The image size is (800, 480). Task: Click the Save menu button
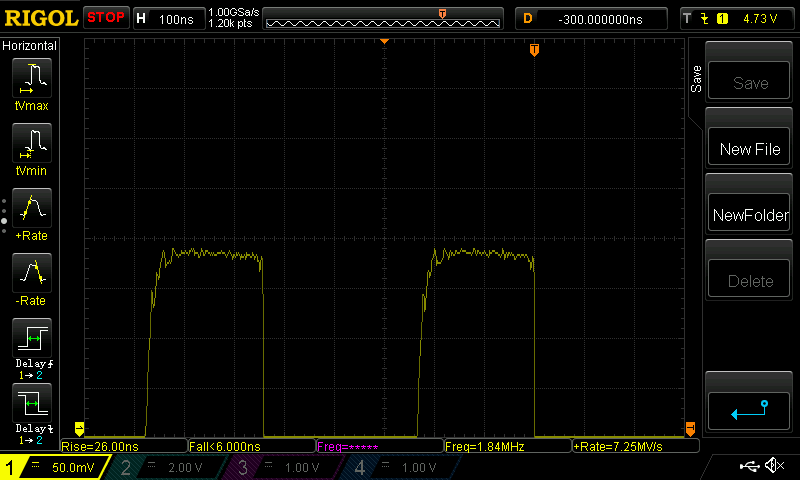749,82
